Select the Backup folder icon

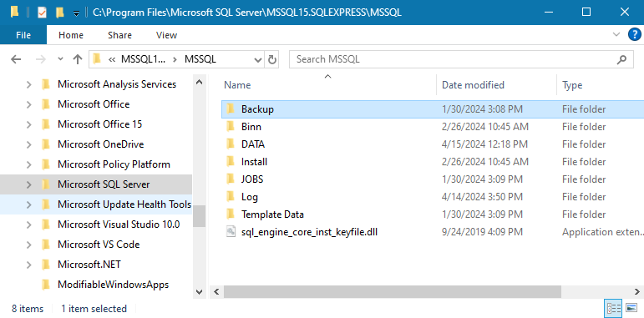(231, 109)
